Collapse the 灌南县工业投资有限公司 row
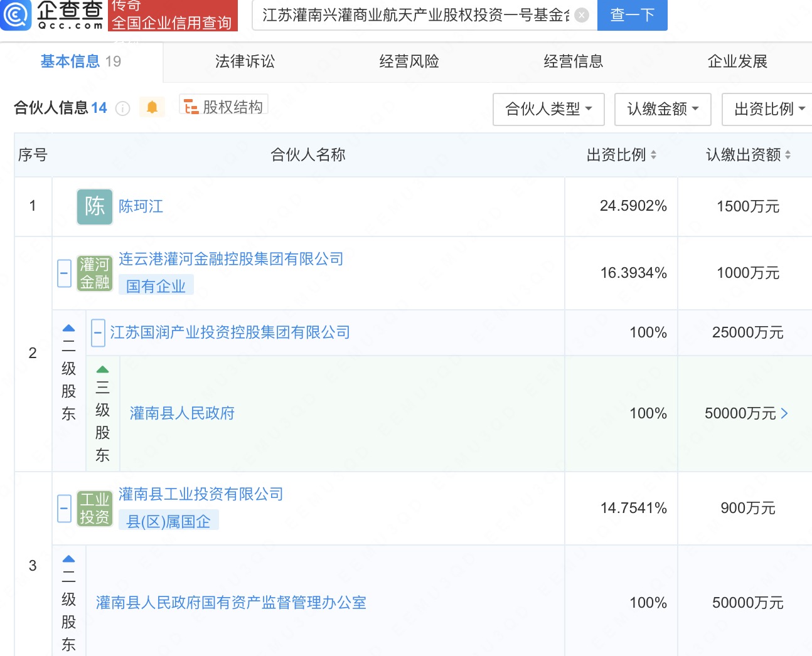 tap(64, 508)
